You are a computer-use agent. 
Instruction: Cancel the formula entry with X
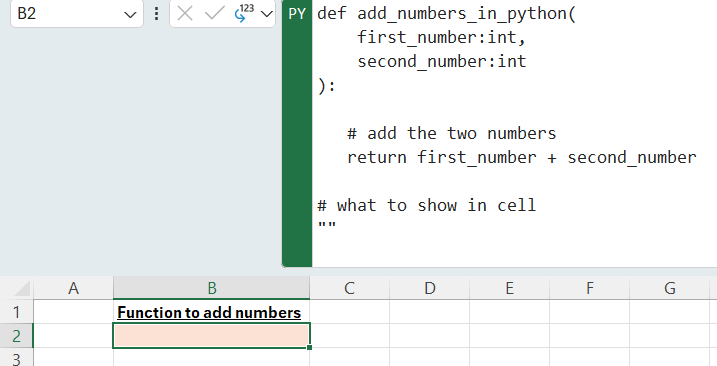(185, 14)
